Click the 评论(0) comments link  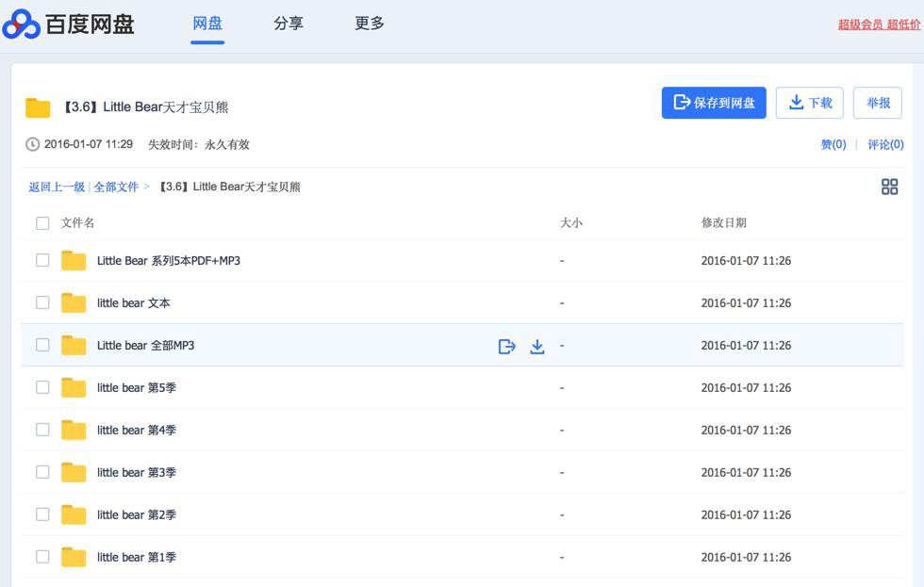coord(885,144)
